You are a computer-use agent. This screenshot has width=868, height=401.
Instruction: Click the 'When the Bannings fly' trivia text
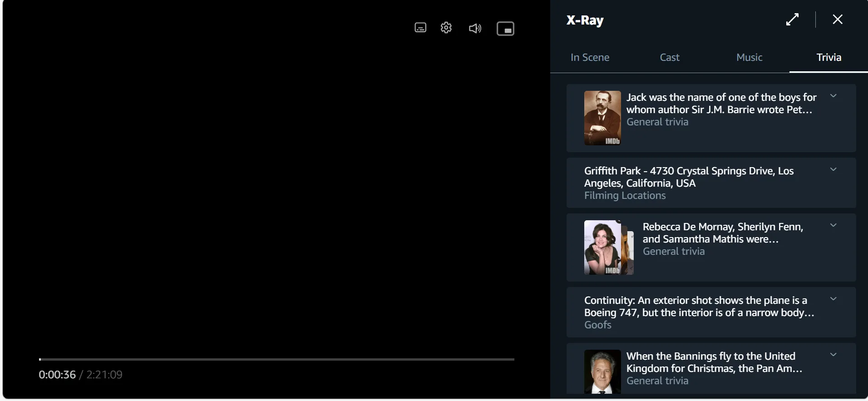point(714,362)
